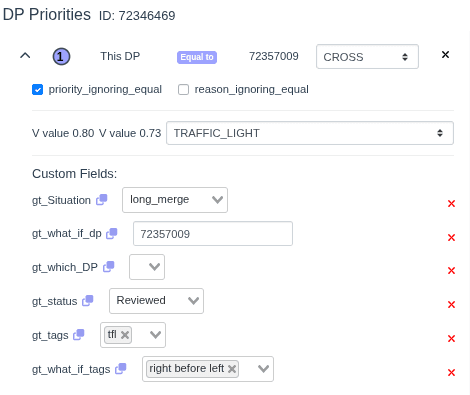Open the CROSS dropdown

(367, 57)
